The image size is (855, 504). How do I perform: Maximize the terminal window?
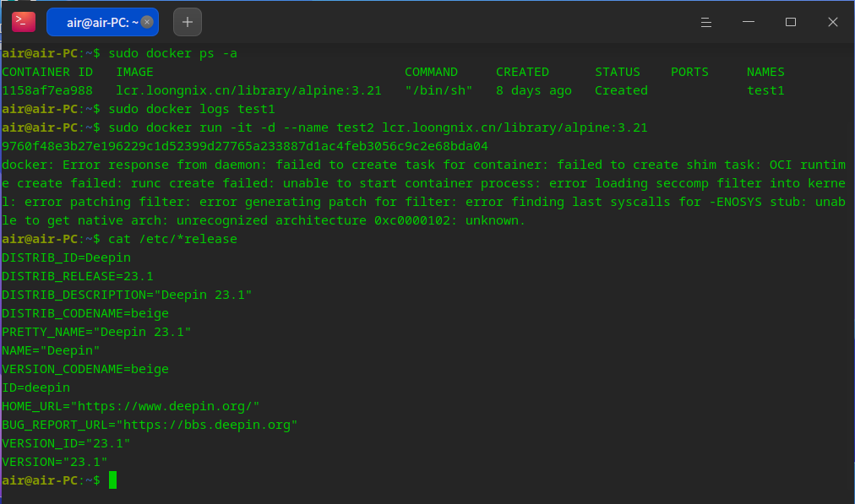tap(791, 22)
